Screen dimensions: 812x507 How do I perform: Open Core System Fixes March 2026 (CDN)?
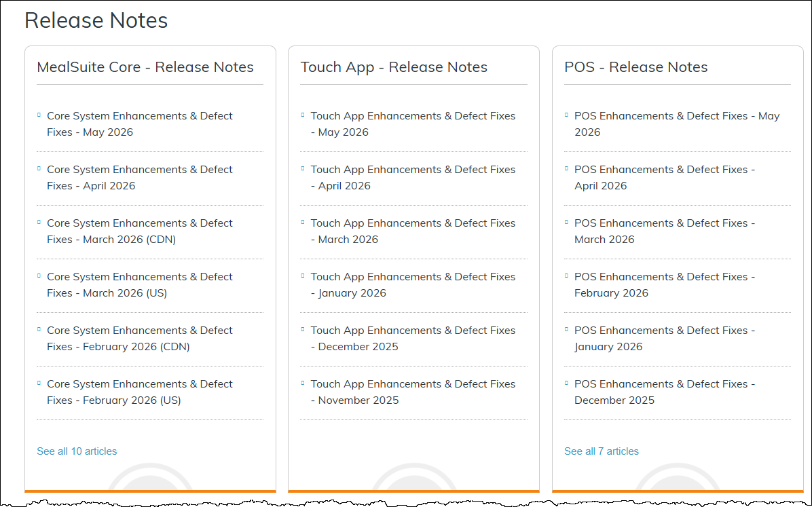pyautogui.click(x=140, y=231)
